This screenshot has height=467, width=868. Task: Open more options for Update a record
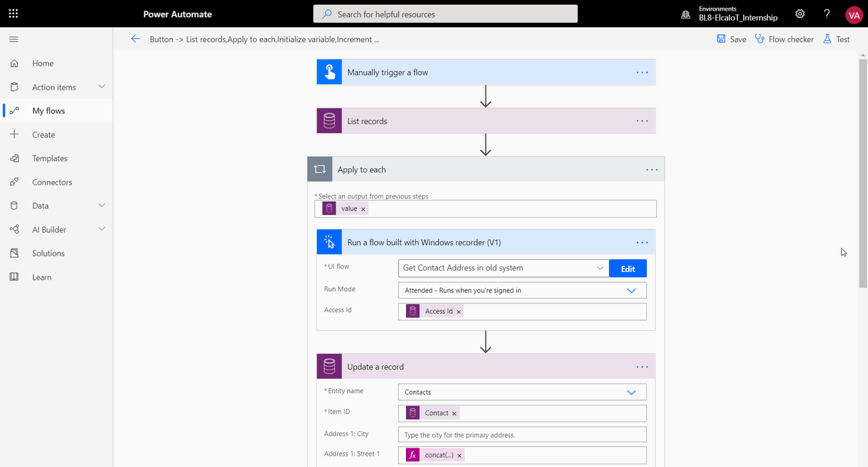(642, 367)
